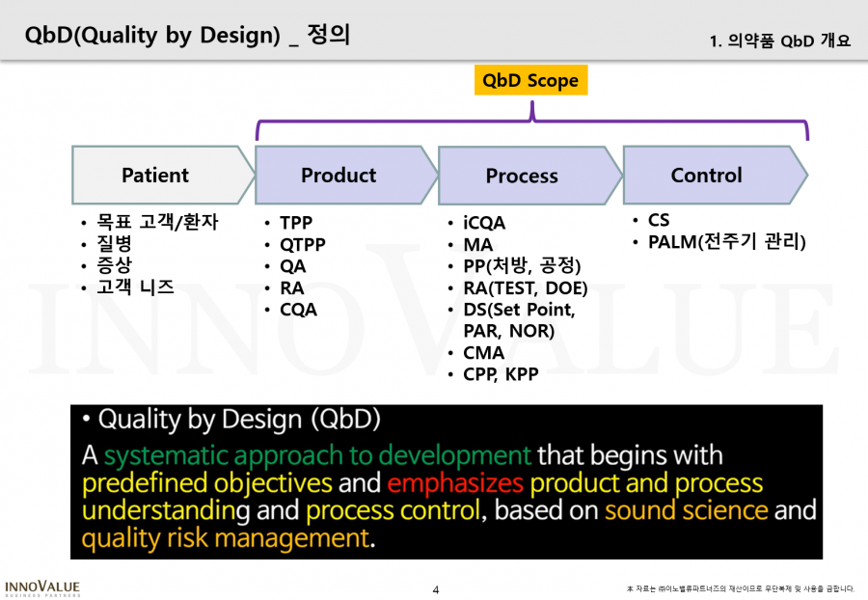Image resolution: width=868 pixels, height=600 pixels.
Task: Click the "CMA" bullet under Process
Action: point(484,353)
